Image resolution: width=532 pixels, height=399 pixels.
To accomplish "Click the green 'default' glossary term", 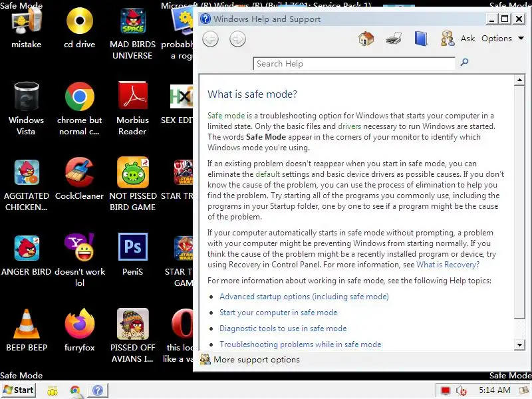I will (x=268, y=174).
